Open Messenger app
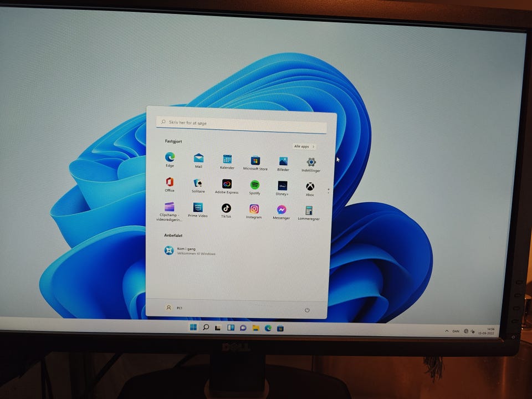Image resolution: width=532 pixels, height=399 pixels. 282,213
